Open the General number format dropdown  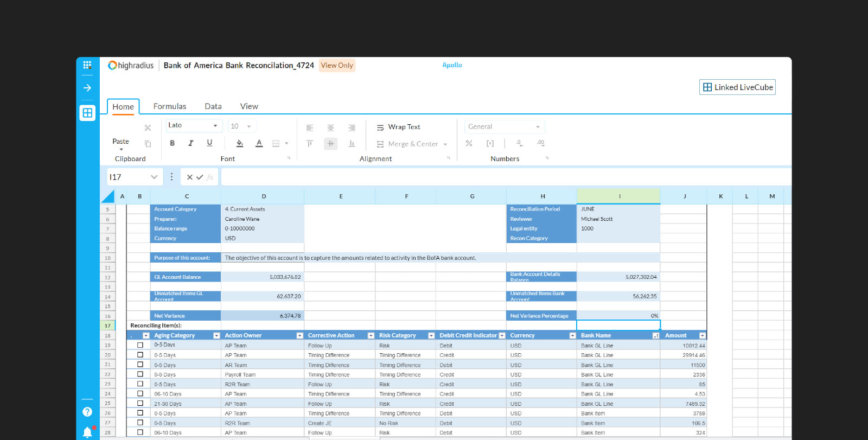[505, 126]
